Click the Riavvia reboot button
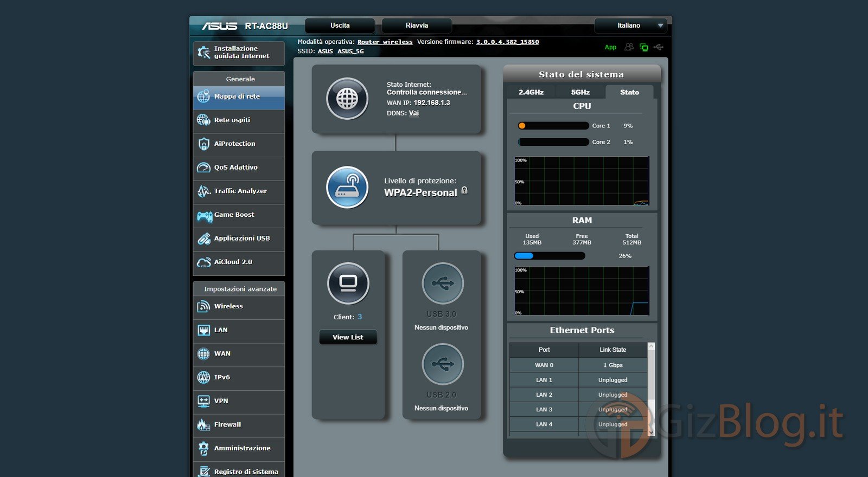Viewport: 868px width, 477px height. click(x=417, y=25)
